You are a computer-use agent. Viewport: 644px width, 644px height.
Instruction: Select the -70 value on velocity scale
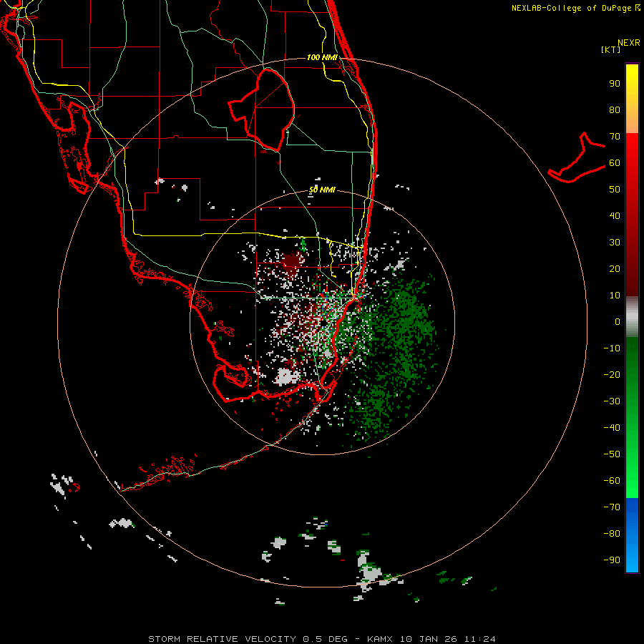pos(612,507)
